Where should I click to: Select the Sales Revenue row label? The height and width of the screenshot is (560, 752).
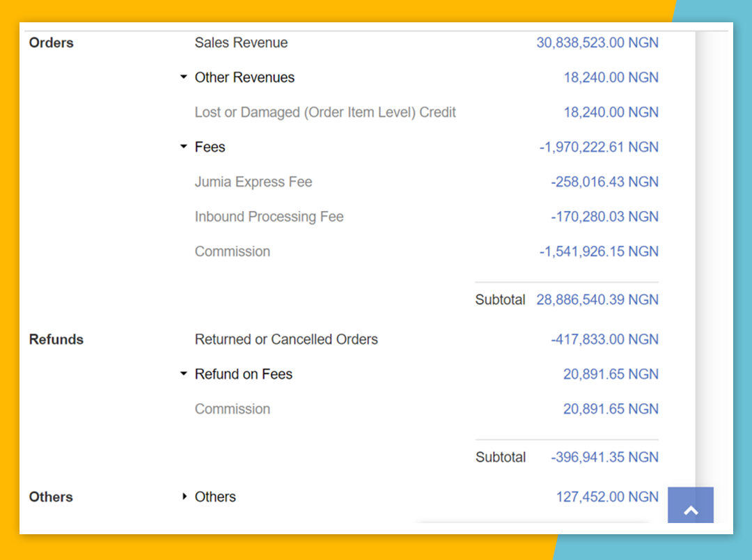coord(241,42)
